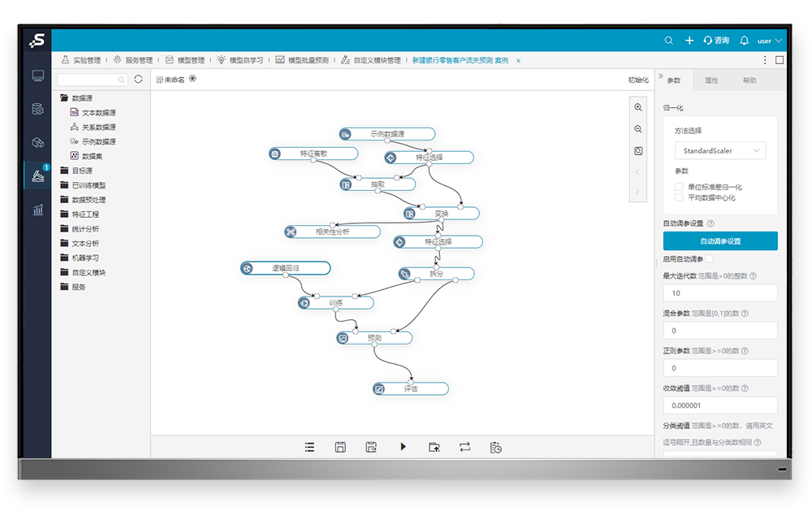Screen dimensions: 812x520
Task: Click the zoom out magnifier on canvas
Action: click(x=638, y=129)
